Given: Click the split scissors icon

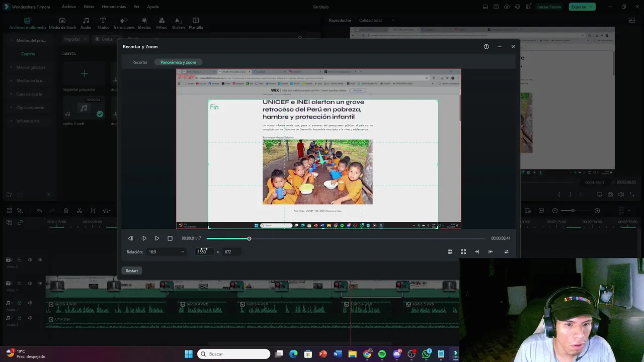Looking at the screenshot, I should coord(79,211).
